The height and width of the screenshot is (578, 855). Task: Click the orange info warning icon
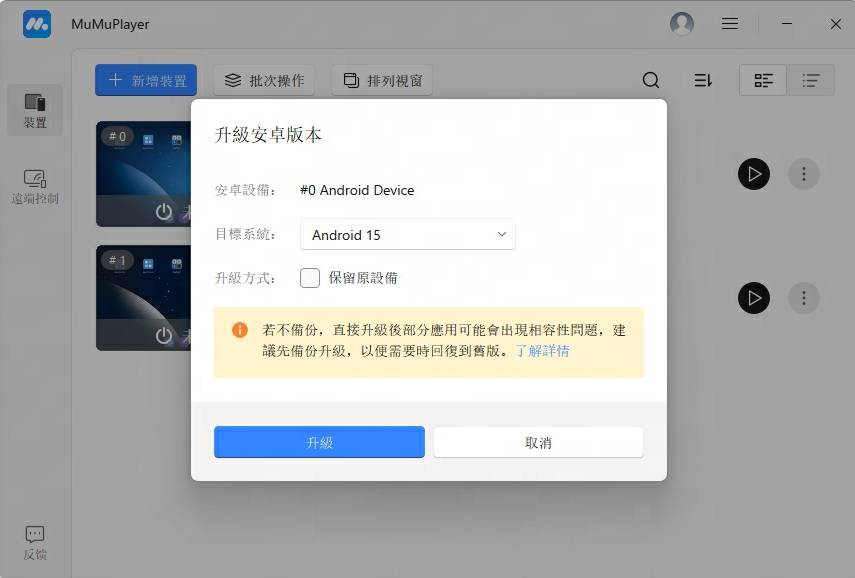[240, 330]
